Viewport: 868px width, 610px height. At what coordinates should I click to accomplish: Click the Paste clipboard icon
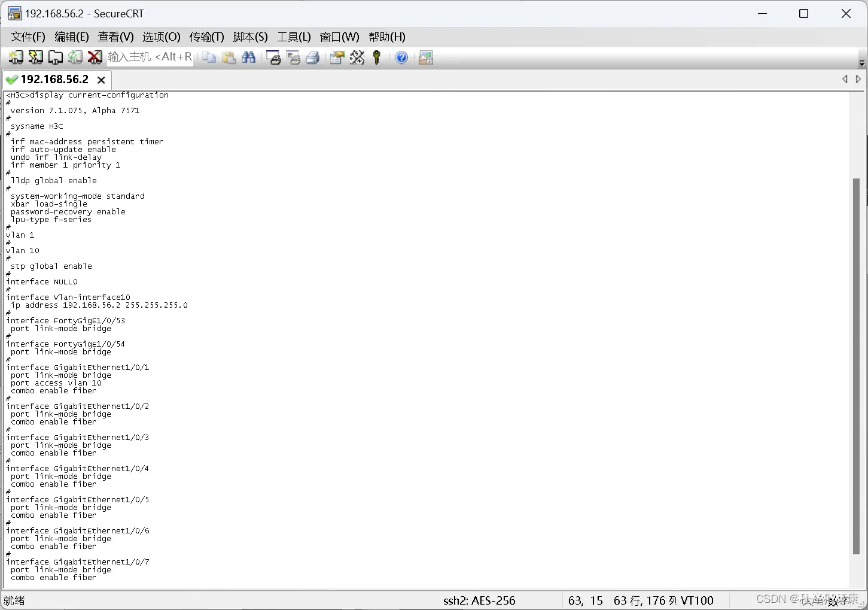pos(229,57)
